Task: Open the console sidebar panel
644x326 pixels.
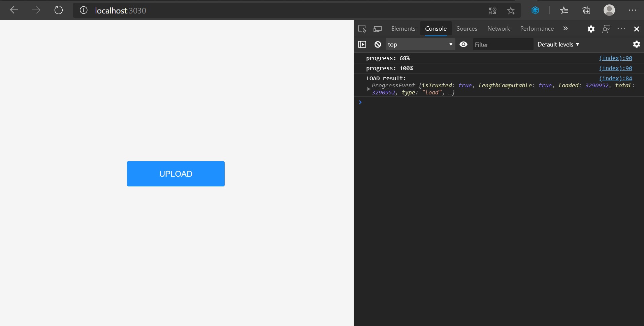Action: (362, 44)
